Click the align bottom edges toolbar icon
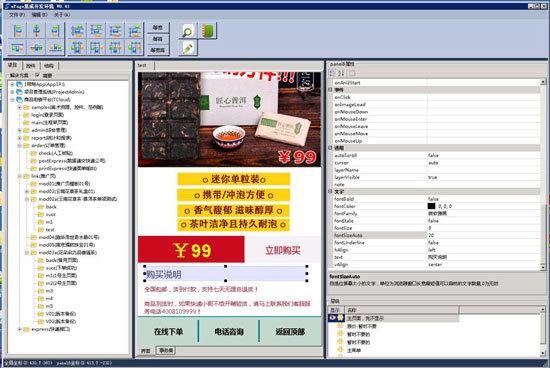Image resolution: width=550 pixels, height=368 pixels. click(x=55, y=47)
